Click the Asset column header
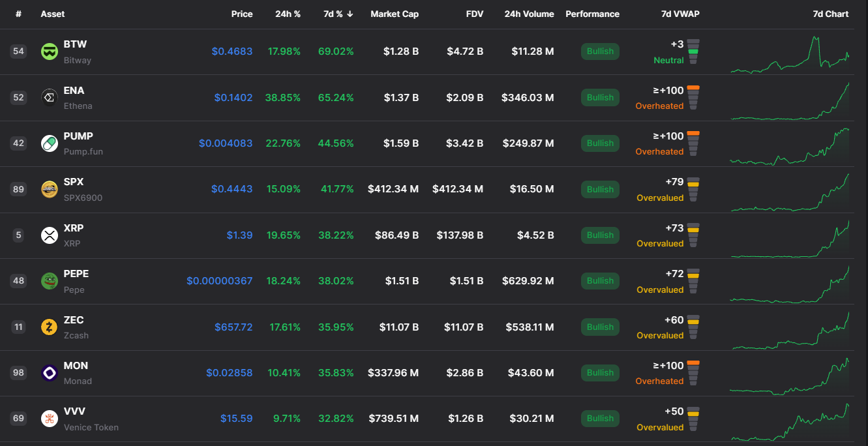The height and width of the screenshot is (446, 868). click(x=53, y=14)
